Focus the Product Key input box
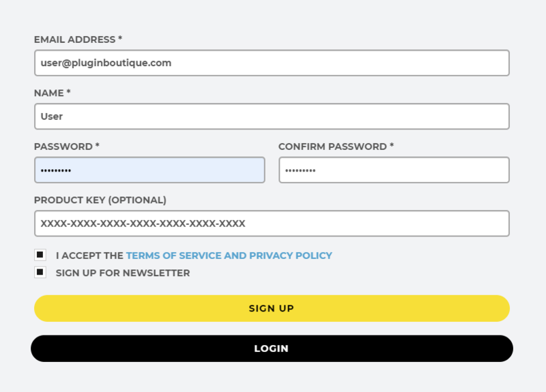The height and width of the screenshot is (392, 546). point(272,223)
